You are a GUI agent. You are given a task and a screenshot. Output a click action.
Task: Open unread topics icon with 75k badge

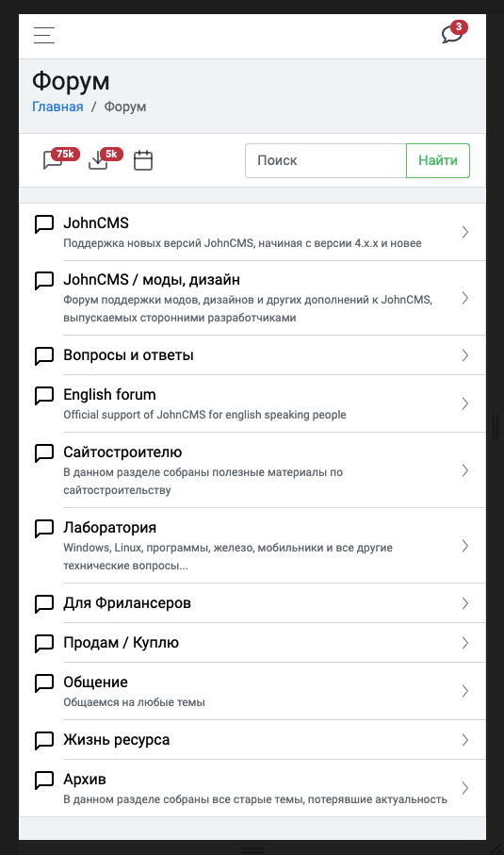pos(60,159)
